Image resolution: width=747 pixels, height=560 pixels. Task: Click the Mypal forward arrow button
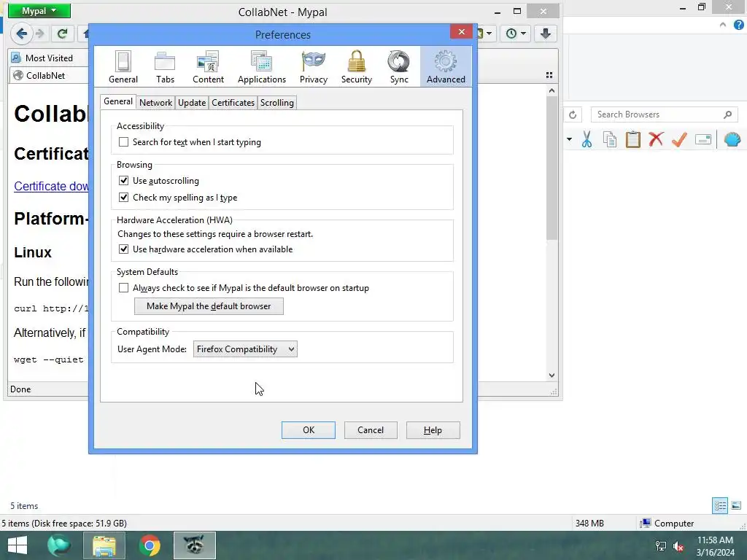(40, 34)
